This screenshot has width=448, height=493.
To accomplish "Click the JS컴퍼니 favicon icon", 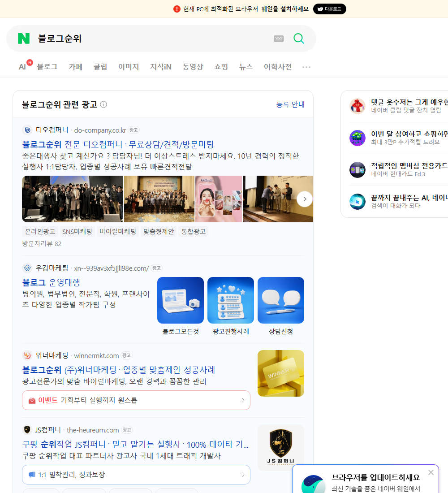I will tap(27, 429).
